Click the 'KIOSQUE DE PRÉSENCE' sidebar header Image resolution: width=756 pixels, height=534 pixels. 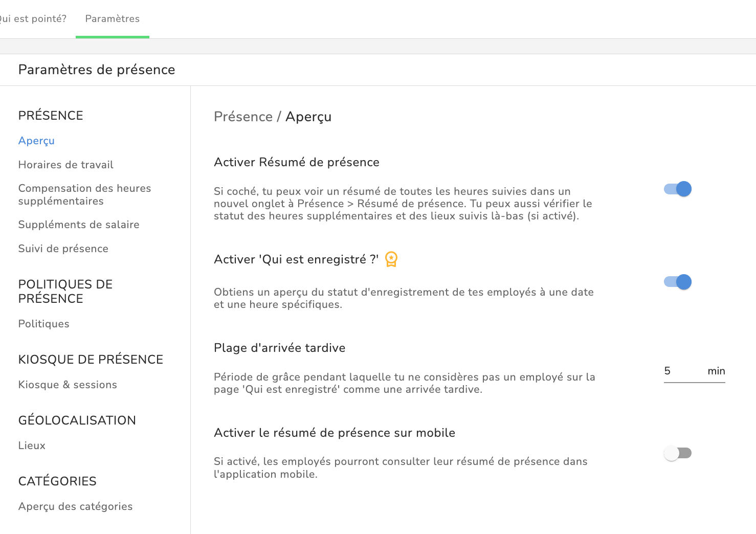point(91,360)
